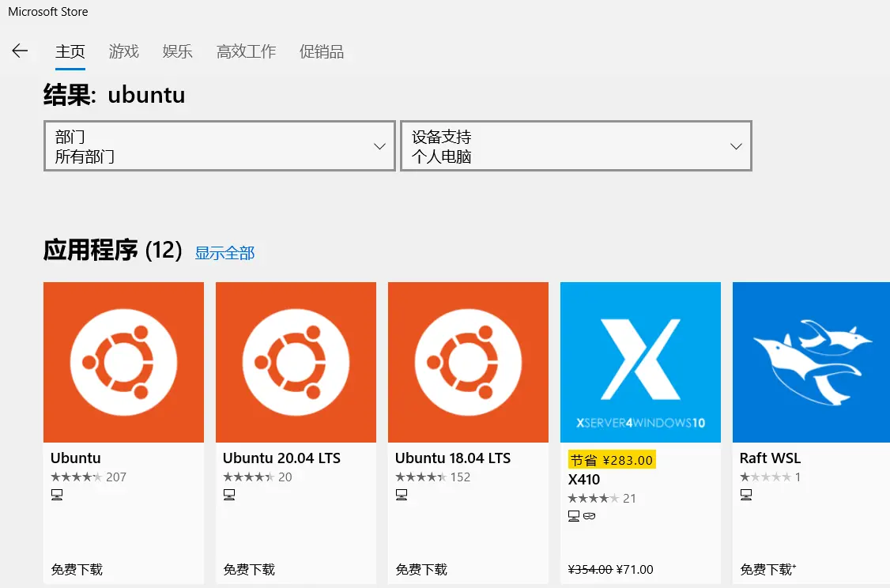Click the X410 app title
Image resolution: width=890 pixels, height=588 pixels.
pos(584,480)
